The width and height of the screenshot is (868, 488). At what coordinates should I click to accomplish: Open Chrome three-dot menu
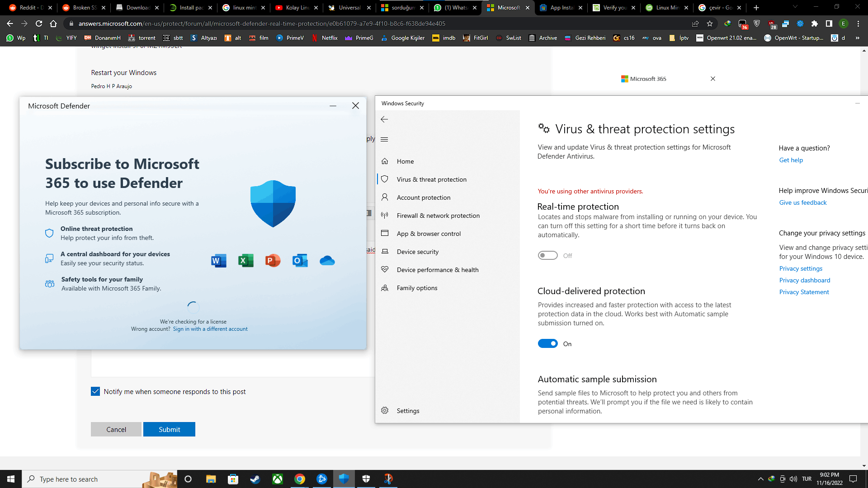pos(858,23)
